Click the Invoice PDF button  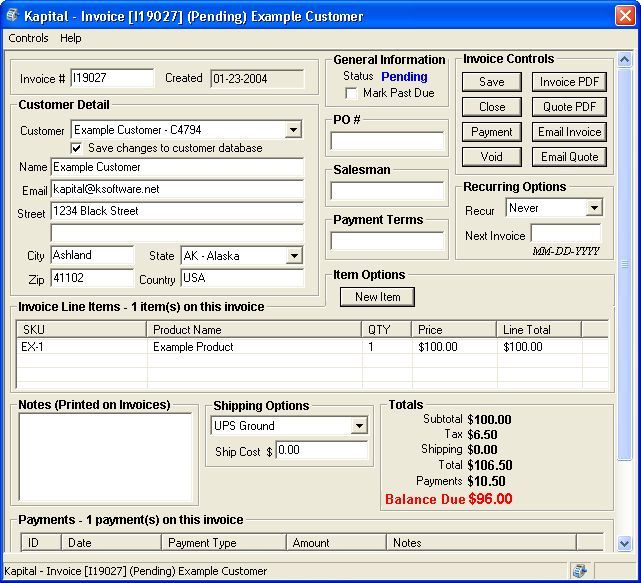click(569, 82)
